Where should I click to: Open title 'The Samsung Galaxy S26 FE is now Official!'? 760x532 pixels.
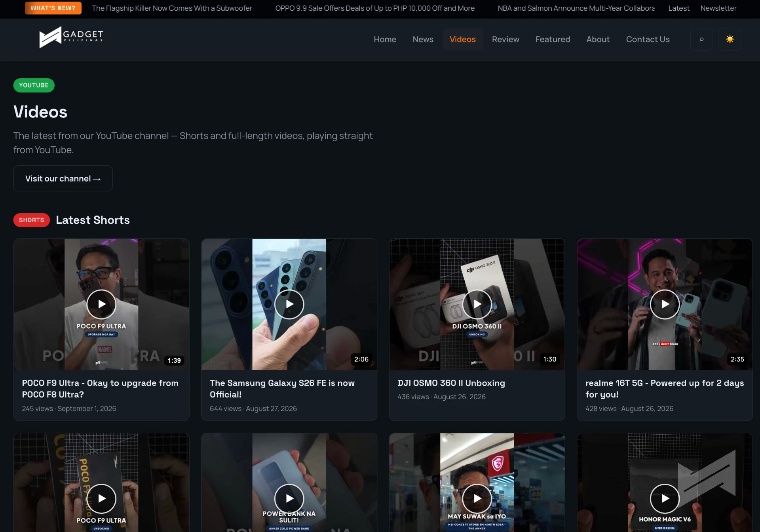[x=282, y=389]
